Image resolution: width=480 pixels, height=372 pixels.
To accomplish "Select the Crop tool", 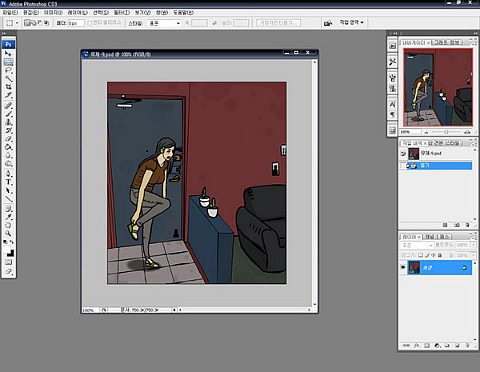I will click(x=8, y=87).
